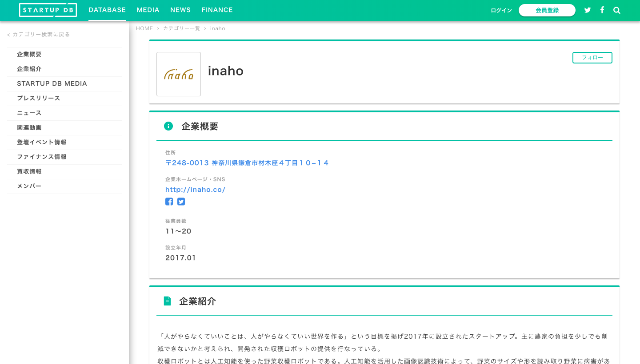Open search with the magnifier icon
The image size is (640, 364).
coord(617,10)
